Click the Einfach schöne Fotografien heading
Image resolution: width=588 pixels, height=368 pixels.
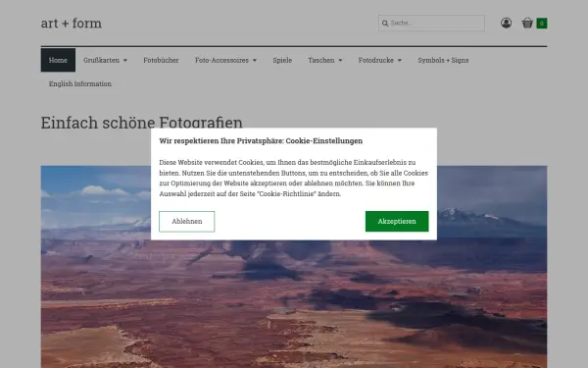pyautogui.click(x=141, y=123)
